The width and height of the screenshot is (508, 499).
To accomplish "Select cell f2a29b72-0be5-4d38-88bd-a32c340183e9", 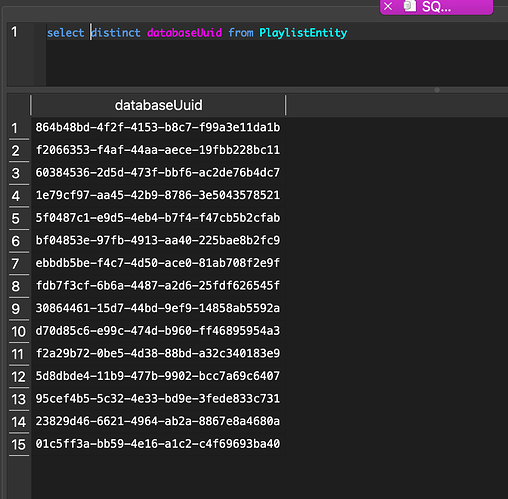I will click(x=158, y=353).
